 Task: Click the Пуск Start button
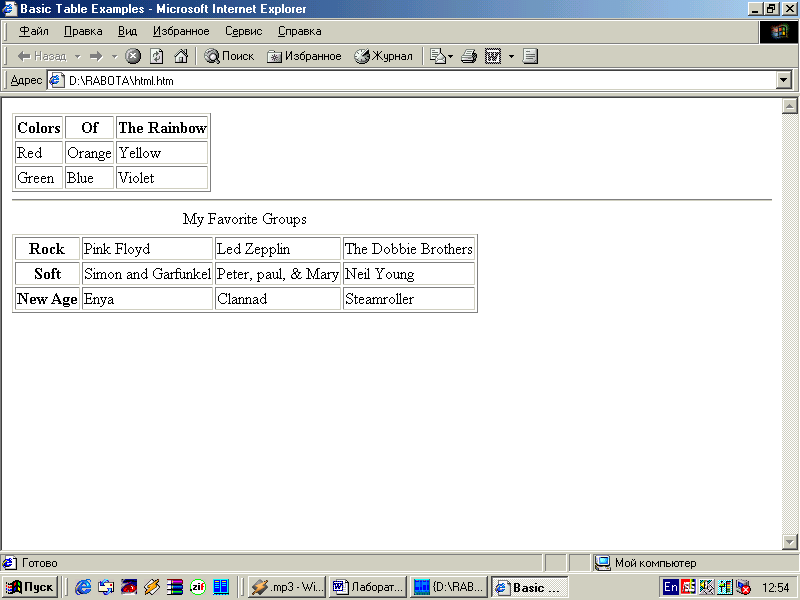click(29, 587)
